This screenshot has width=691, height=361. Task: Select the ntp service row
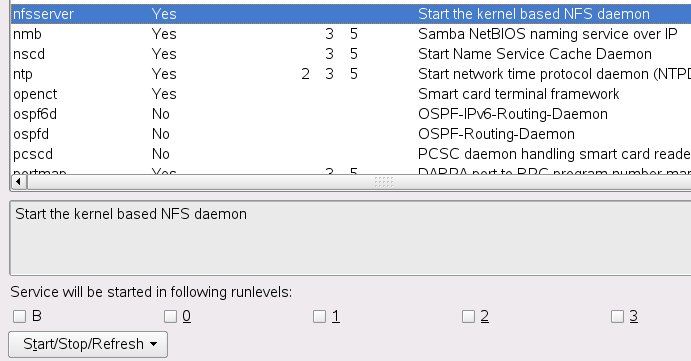(x=351, y=74)
